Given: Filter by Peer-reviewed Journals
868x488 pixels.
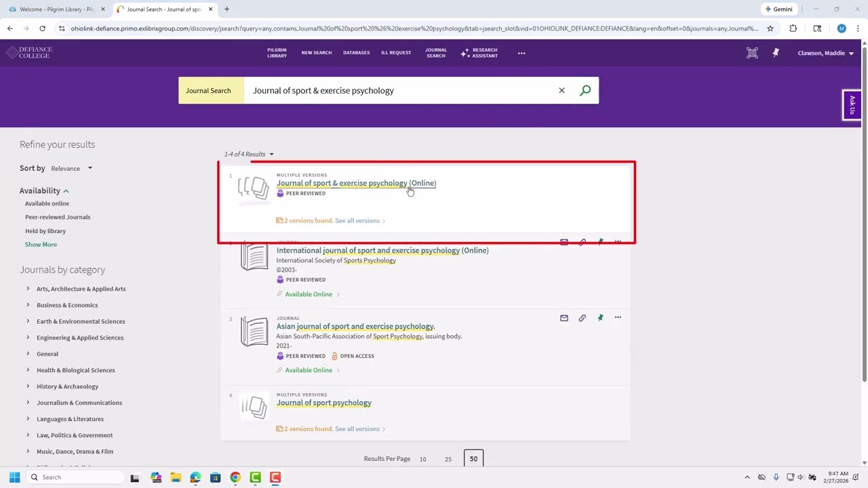Looking at the screenshot, I should 58,217.
